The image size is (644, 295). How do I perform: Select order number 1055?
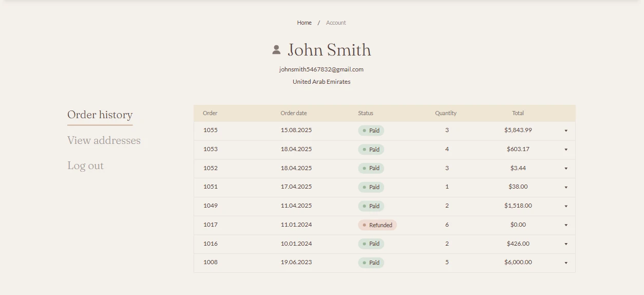coord(211,130)
